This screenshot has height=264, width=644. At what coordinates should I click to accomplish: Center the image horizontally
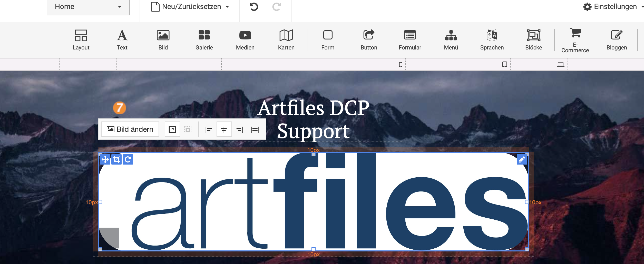point(224,129)
